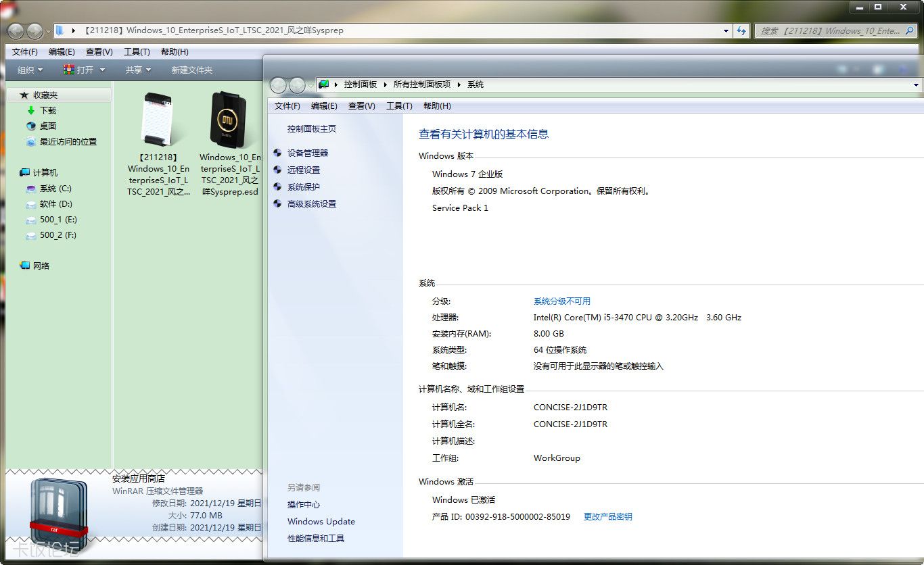
Task: Click 产品 ID 00392-918-5000002-85019 text
Action: pos(501,517)
